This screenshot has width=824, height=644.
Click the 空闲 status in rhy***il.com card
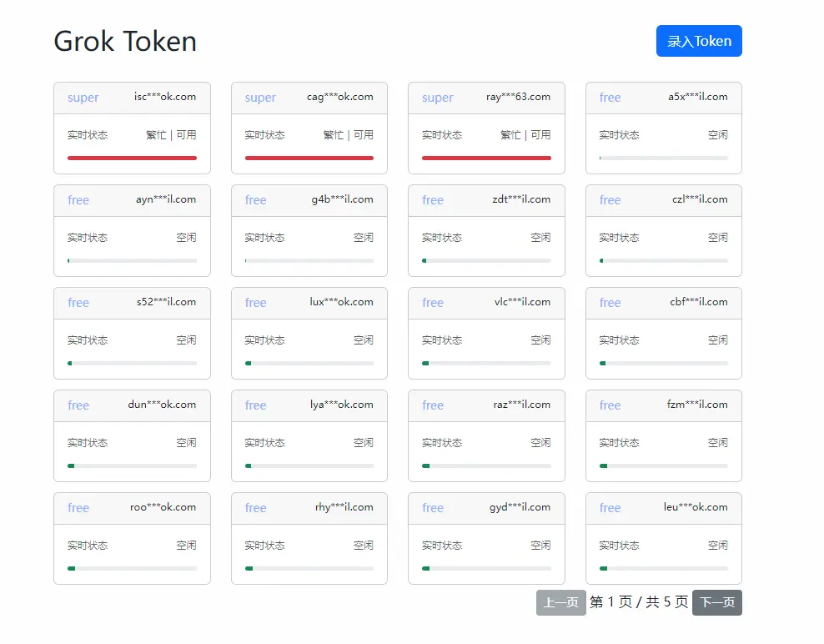click(363, 546)
